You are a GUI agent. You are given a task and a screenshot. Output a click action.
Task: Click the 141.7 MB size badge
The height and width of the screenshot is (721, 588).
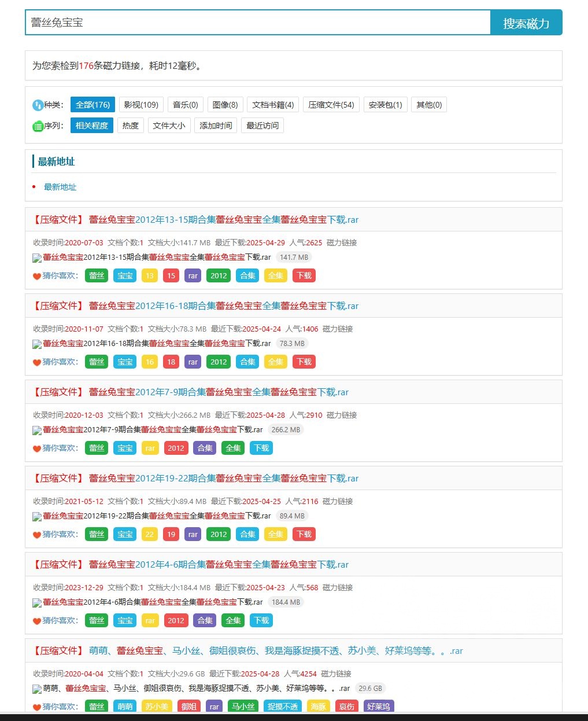coord(294,257)
